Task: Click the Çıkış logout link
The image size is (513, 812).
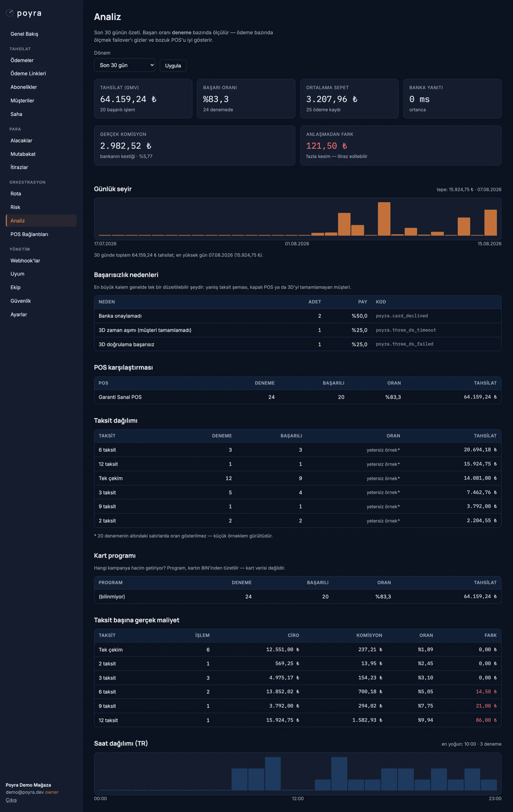Action: point(11,800)
